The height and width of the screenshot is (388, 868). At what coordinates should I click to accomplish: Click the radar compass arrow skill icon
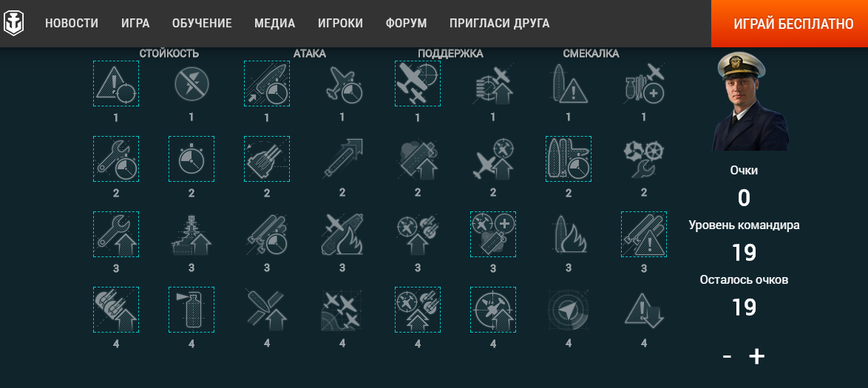click(x=569, y=310)
